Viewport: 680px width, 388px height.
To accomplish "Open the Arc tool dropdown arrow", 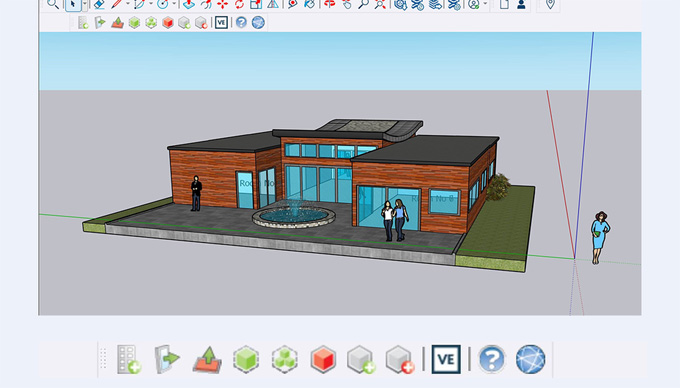I will click(151, 4).
